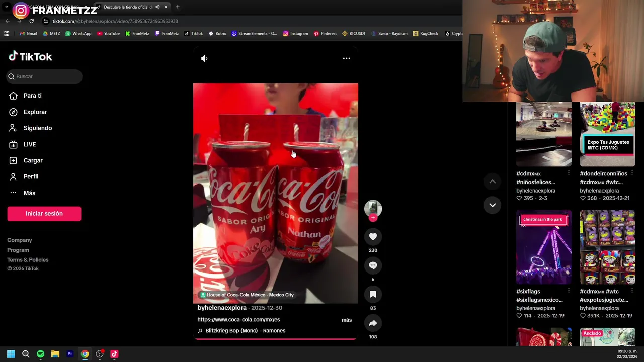The height and width of the screenshot is (362, 644).
Task: Mute the TikTok video sound
Action: tap(204, 58)
